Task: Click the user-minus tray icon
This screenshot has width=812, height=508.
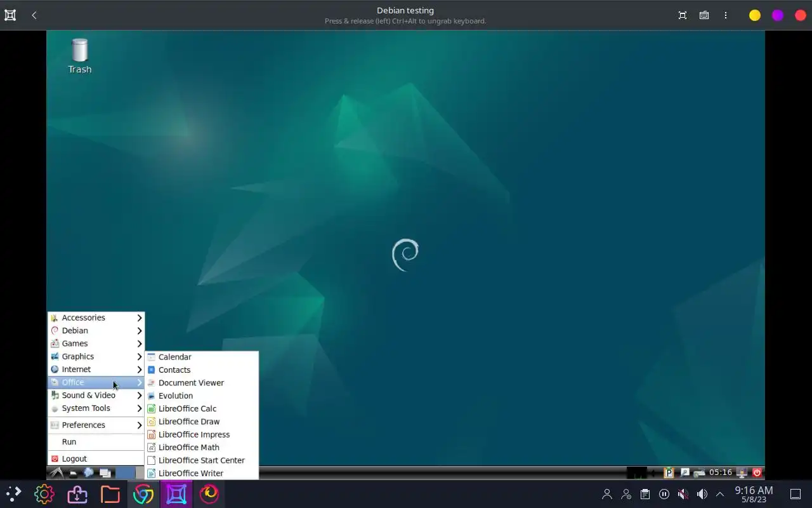Action: coord(626,494)
